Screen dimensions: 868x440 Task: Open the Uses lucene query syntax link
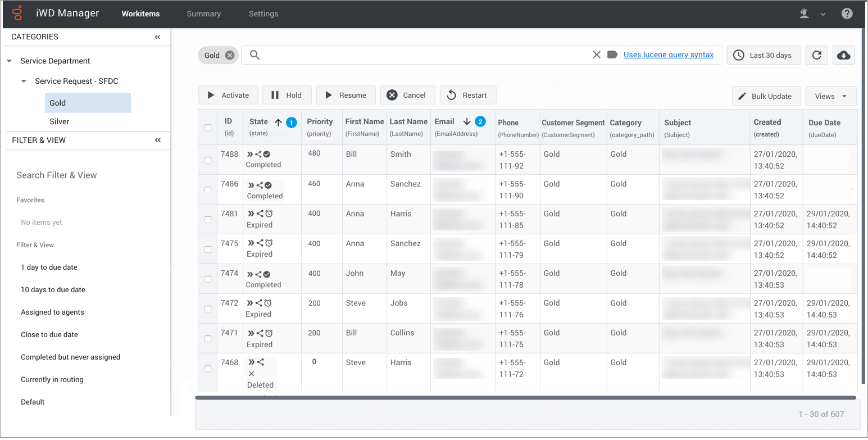click(x=669, y=55)
